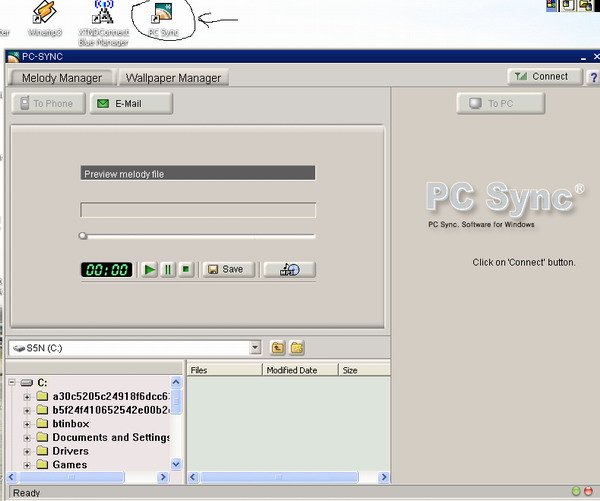Screen dimensions: 600x501
Task: Sort by Size column header
Action: click(x=364, y=370)
